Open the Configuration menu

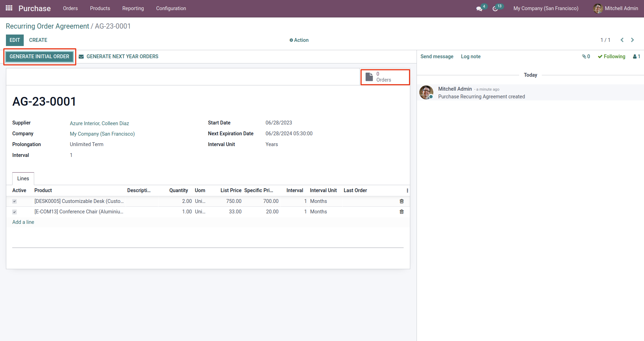(171, 8)
